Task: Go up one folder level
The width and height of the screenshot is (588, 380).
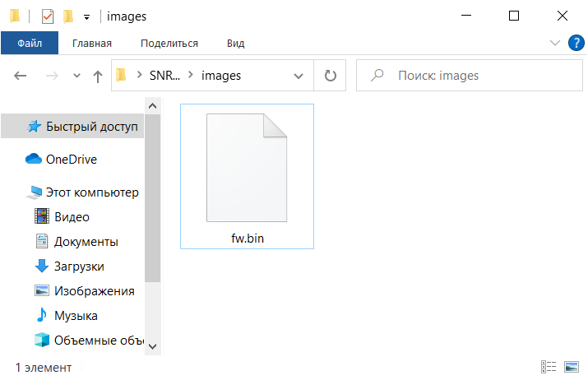Action: 98,76
